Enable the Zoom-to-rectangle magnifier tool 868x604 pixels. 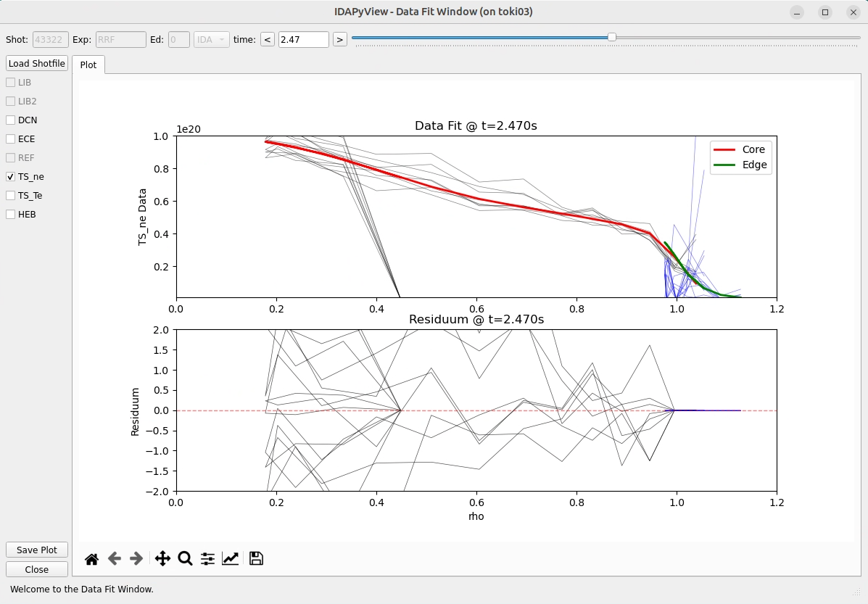point(185,558)
